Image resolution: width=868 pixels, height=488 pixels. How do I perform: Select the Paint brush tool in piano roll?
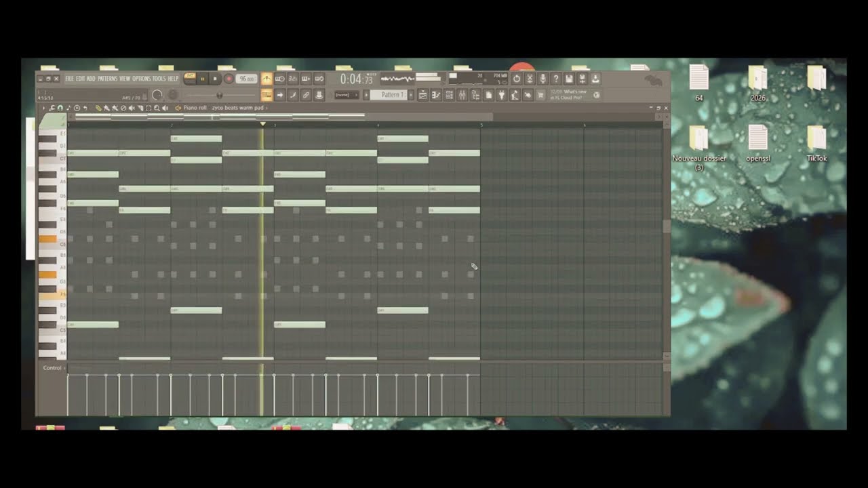coord(106,108)
